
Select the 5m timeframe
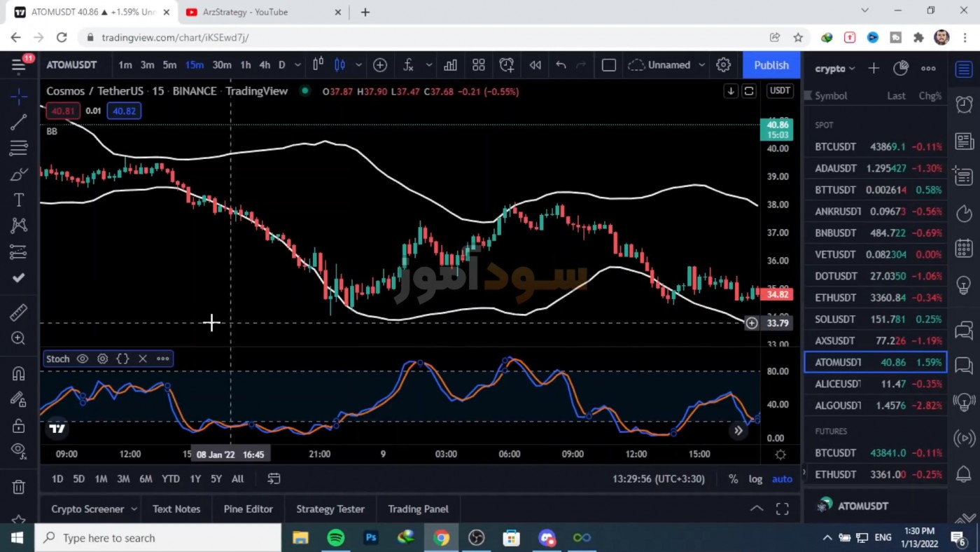coord(169,65)
